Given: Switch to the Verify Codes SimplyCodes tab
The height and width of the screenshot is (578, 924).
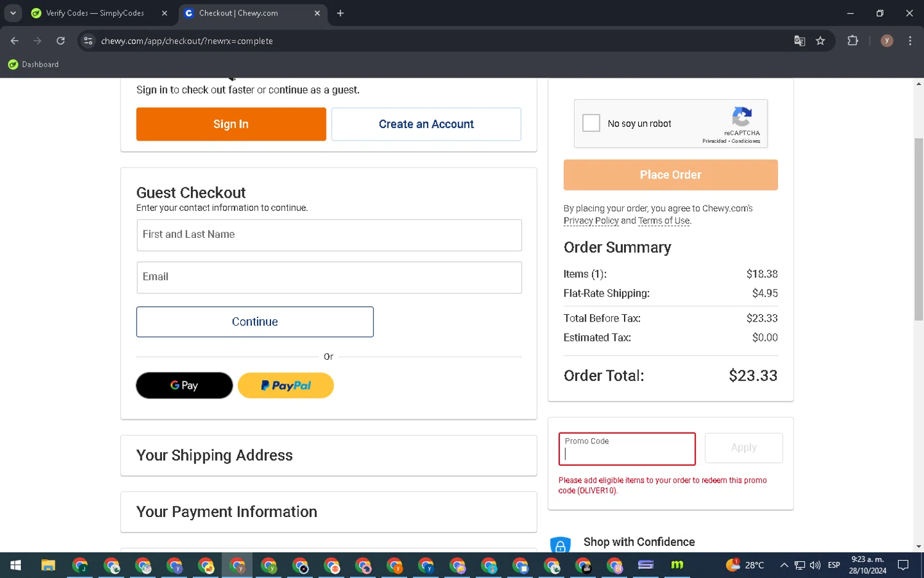Looking at the screenshot, I should point(95,13).
